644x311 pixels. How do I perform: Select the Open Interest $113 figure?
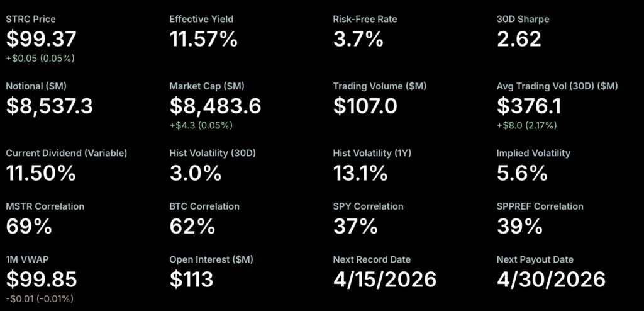coord(191,279)
